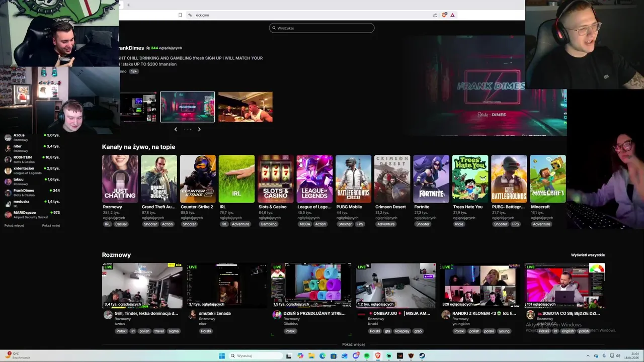The image size is (644, 362).
Task: Select the highlighted neon carousel thumbnail
Action: click(x=188, y=107)
